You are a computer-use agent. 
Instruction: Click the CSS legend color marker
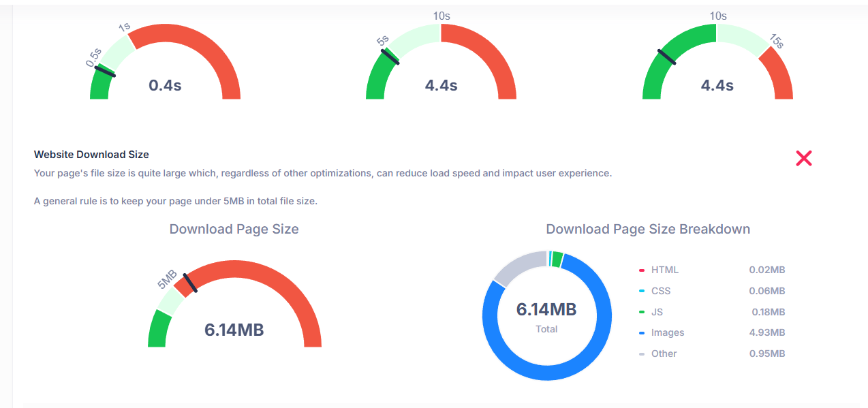pyautogui.click(x=642, y=292)
